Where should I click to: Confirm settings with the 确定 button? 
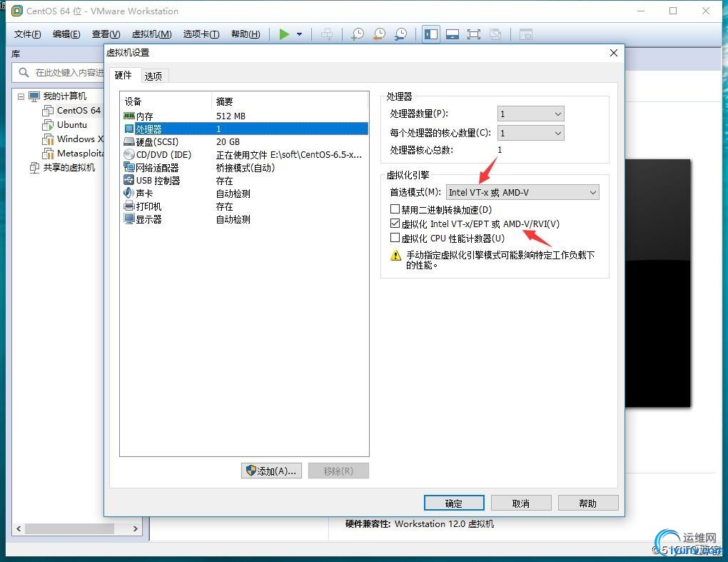click(x=454, y=503)
